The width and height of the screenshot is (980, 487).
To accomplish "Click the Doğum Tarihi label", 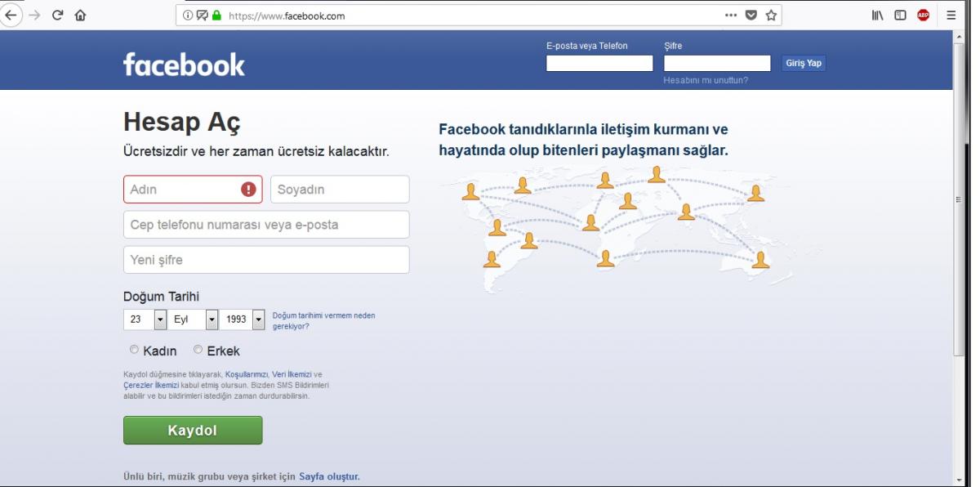I will pos(161,297).
